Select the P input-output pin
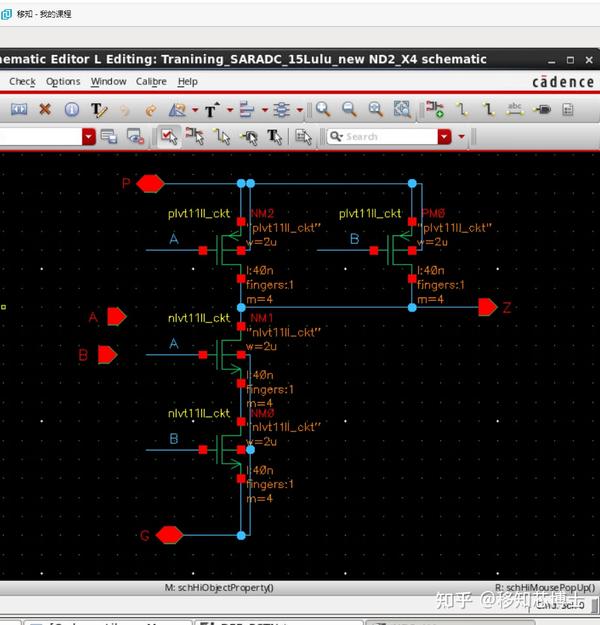 click(x=150, y=183)
